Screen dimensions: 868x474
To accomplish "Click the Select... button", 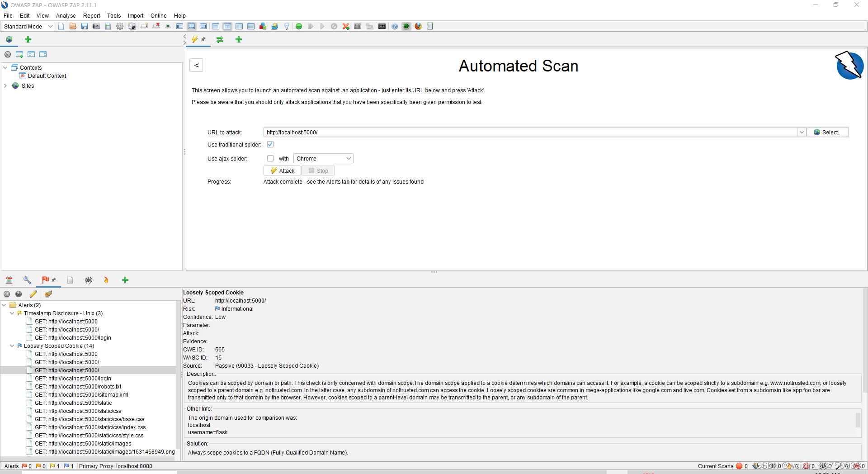I will [827, 132].
